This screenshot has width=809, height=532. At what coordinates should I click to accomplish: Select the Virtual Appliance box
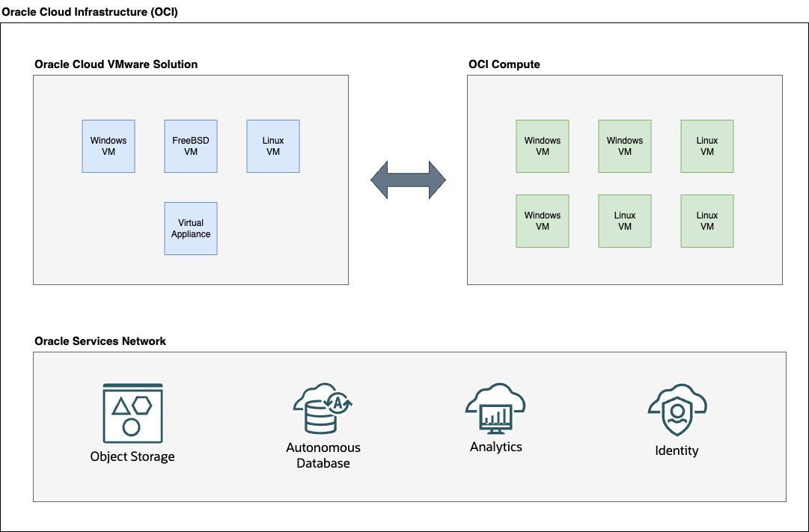coord(190,228)
